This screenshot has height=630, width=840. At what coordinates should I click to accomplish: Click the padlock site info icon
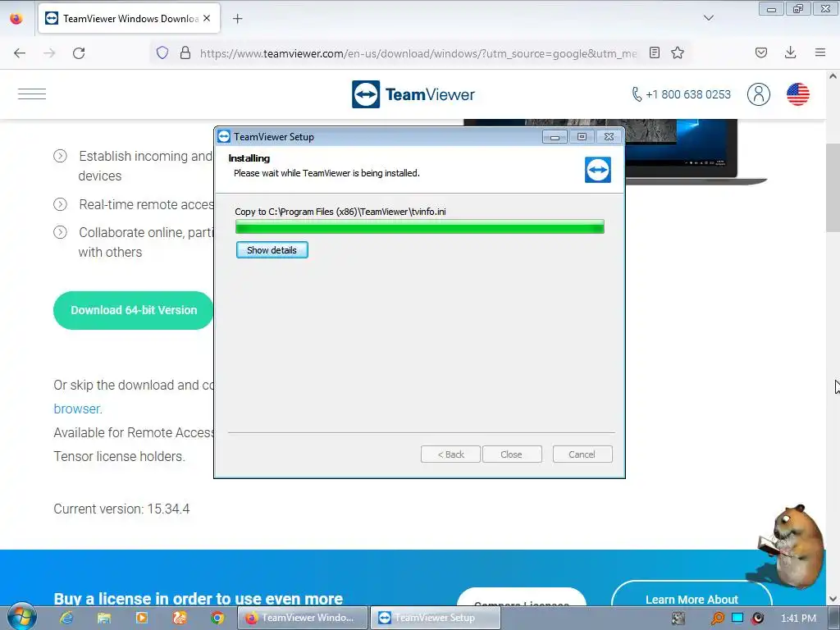pos(185,52)
